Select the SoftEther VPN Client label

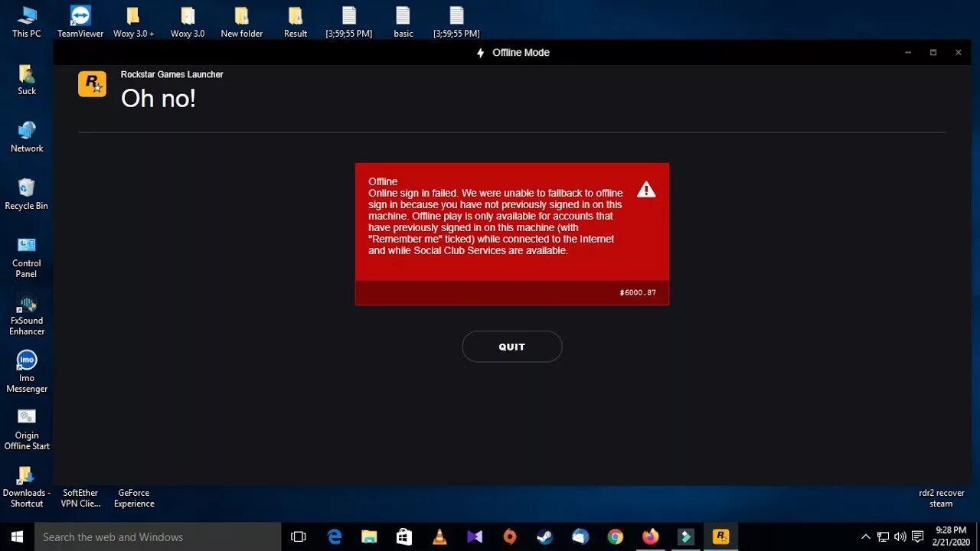pos(81,498)
